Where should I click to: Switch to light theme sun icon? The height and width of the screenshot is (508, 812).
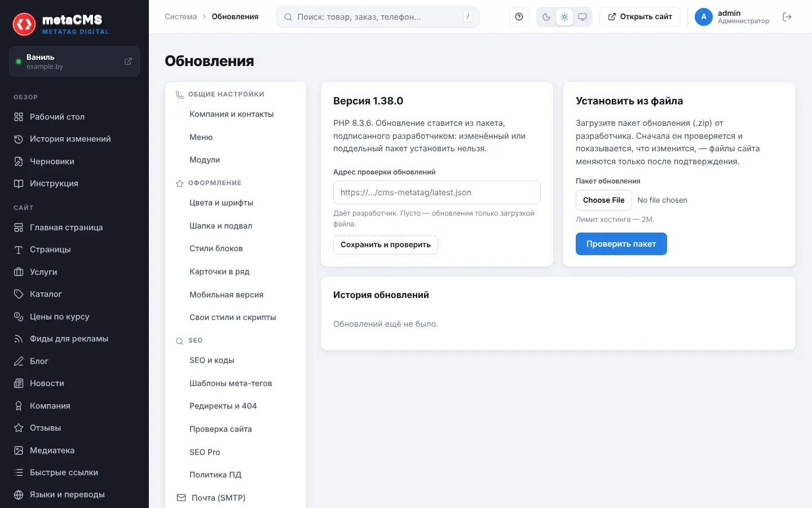point(564,17)
